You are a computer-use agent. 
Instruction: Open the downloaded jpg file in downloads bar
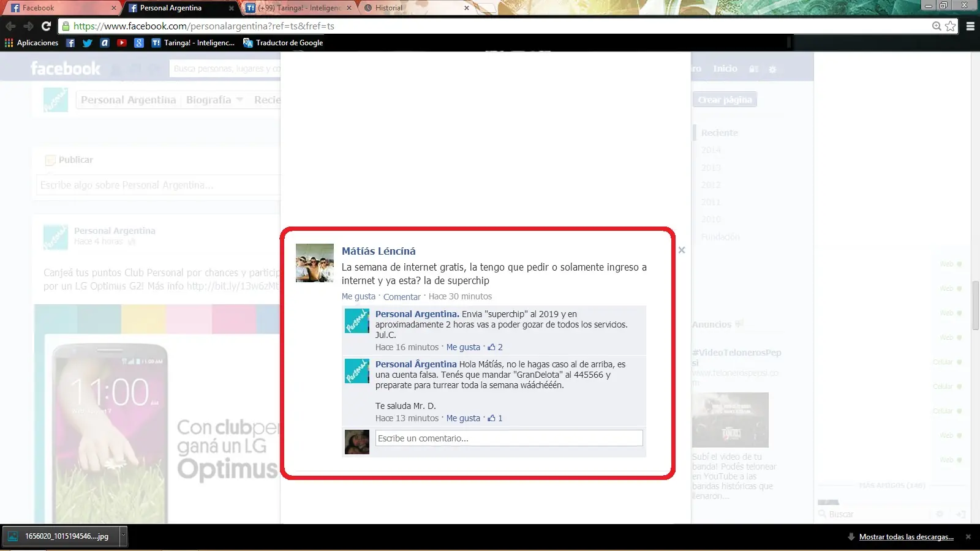point(61,536)
